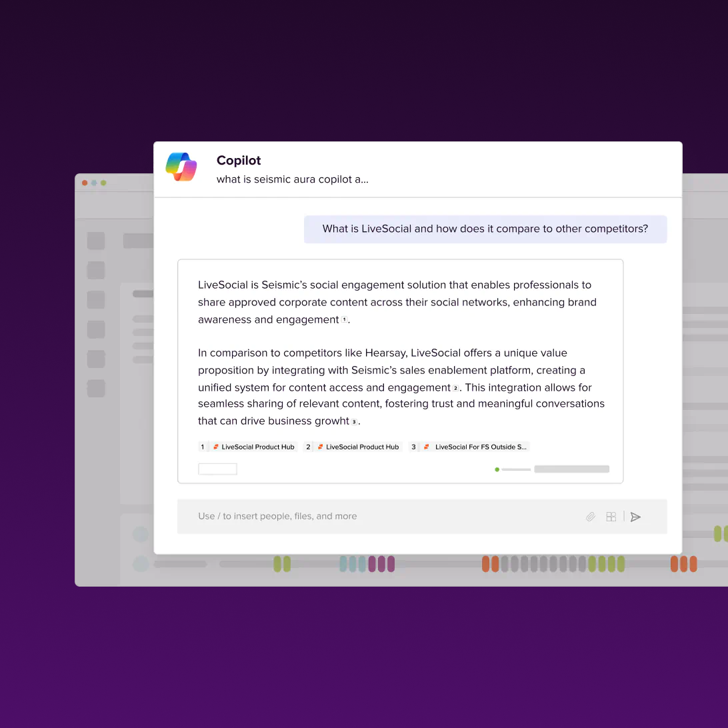
Task: Click the teal pills in background timeline
Action: pyautogui.click(x=353, y=564)
